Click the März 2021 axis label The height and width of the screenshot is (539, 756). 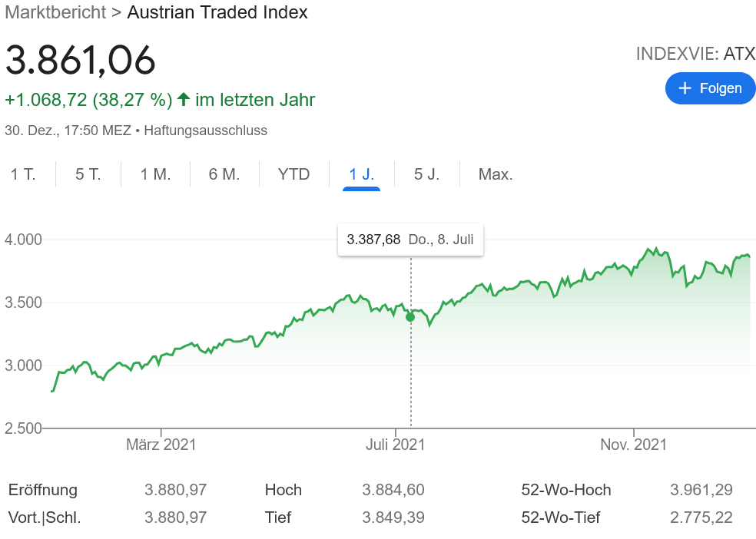point(161,445)
